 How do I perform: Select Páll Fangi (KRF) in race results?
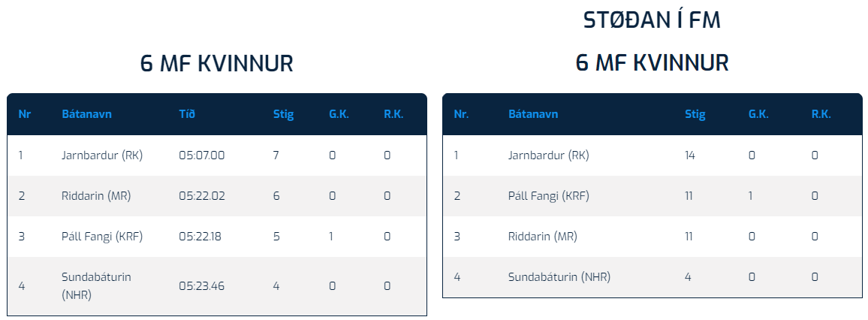tap(102, 237)
